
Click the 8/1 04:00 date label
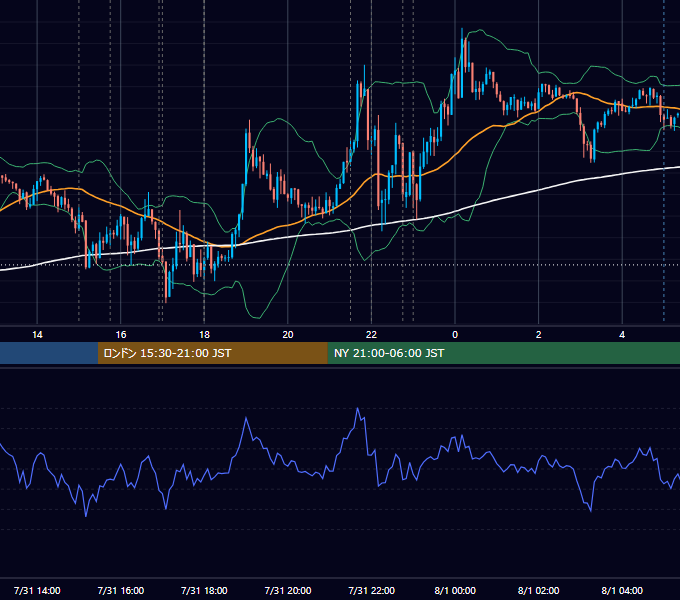(622, 590)
